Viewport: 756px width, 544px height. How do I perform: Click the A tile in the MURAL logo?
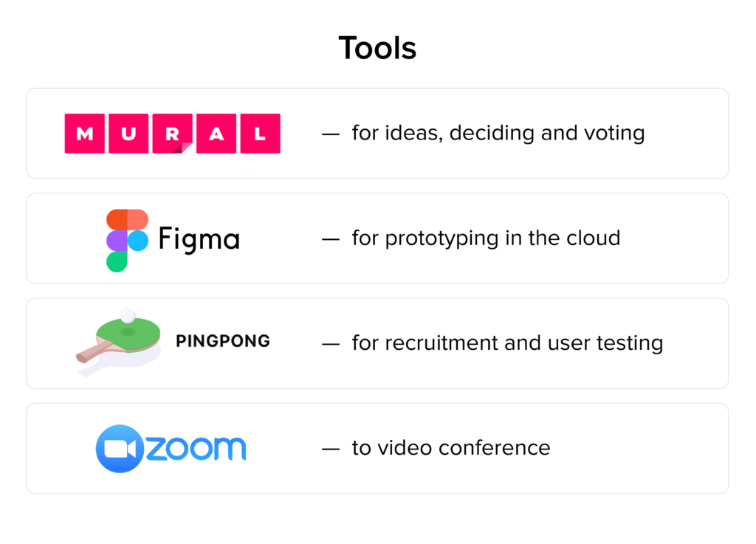(x=216, y=134)
